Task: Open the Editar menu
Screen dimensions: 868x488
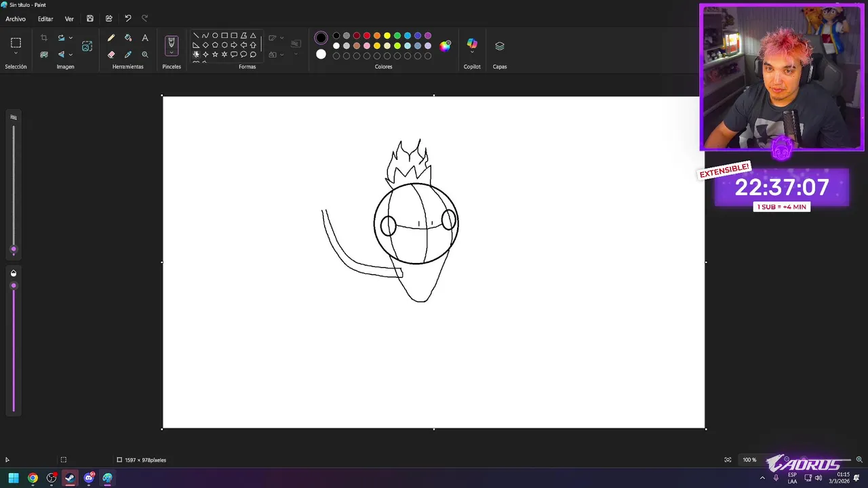Action: (x=45, y=19)
